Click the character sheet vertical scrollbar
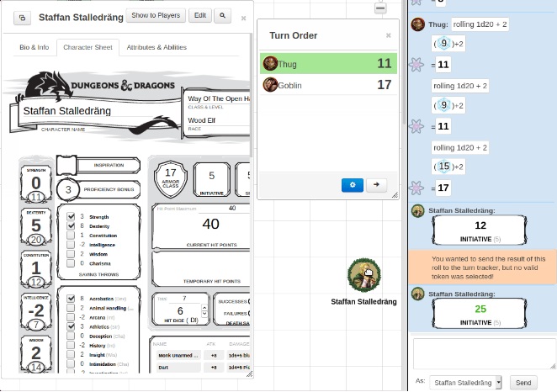Image resolution: width=557 pixels, height=392 pixels. tap(251, 96)
